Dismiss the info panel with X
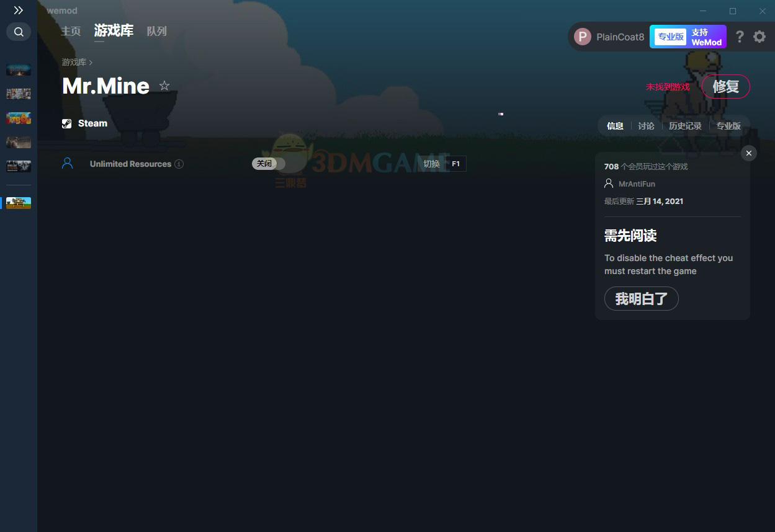Image resolution: width=775 pixels, height=532 pixels. 749,153
